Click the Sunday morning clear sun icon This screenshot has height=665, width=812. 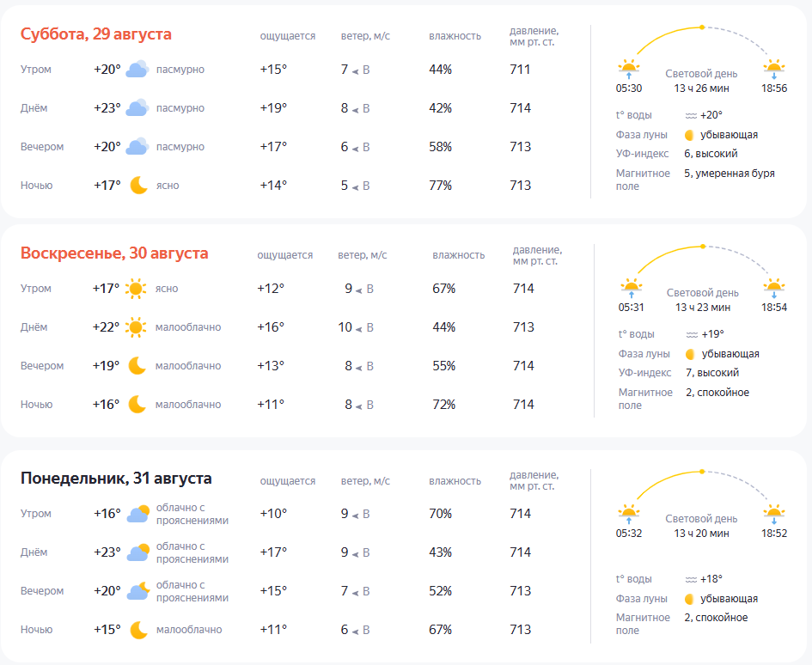click(136, 289)
